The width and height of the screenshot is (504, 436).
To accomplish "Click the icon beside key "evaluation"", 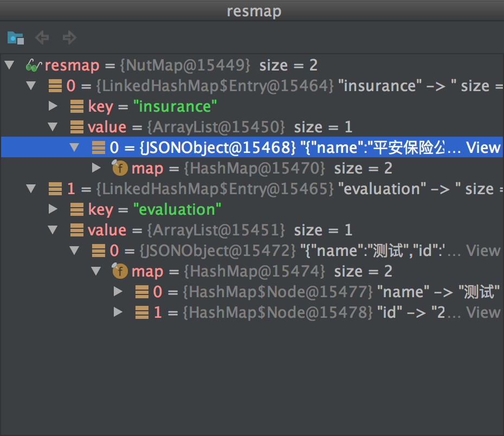I will (77, 209).
